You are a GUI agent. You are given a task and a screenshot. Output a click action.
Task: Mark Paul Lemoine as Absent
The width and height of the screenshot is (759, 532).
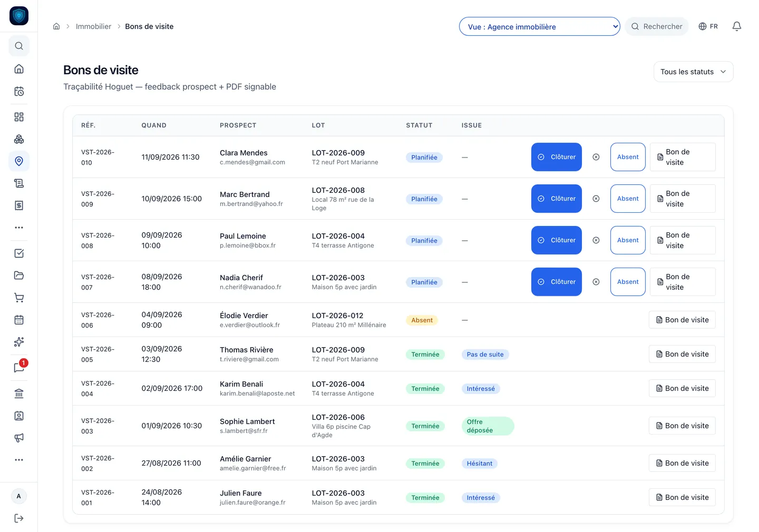pos(628,240)
